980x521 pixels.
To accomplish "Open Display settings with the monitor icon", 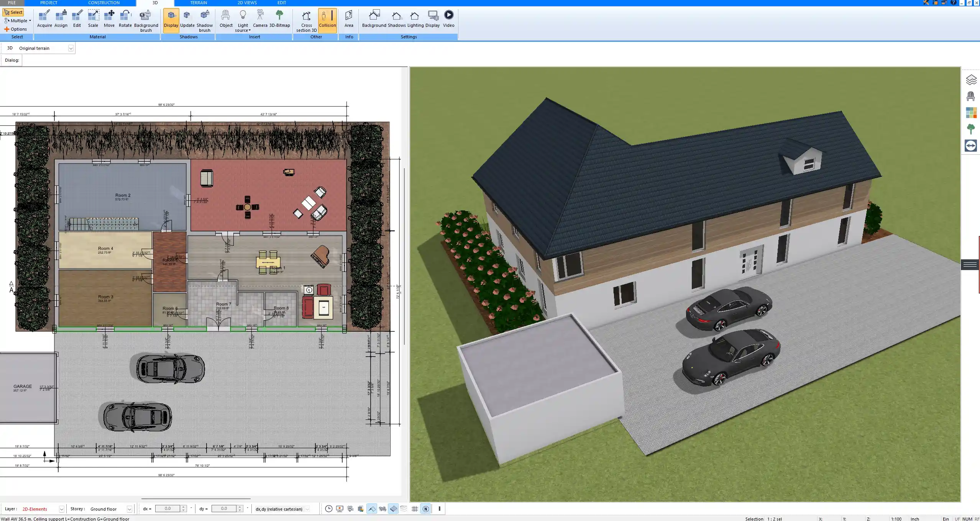I will point(433,19).
